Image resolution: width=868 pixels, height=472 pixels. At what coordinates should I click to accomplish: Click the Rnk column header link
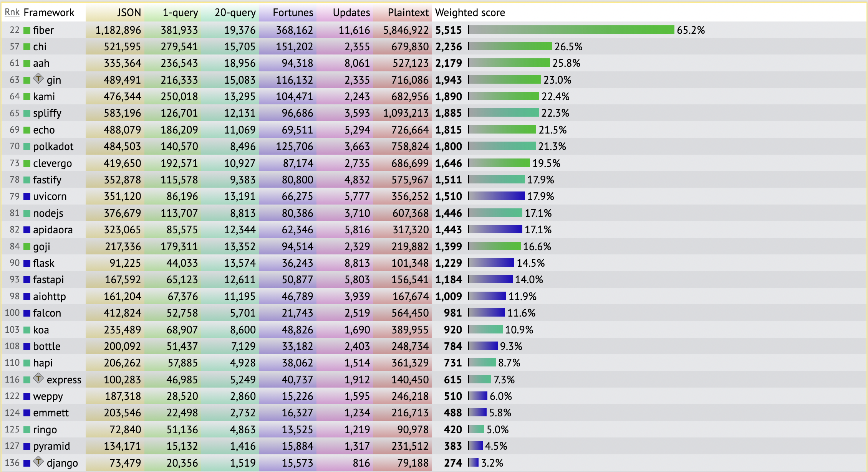pos(12,12)
